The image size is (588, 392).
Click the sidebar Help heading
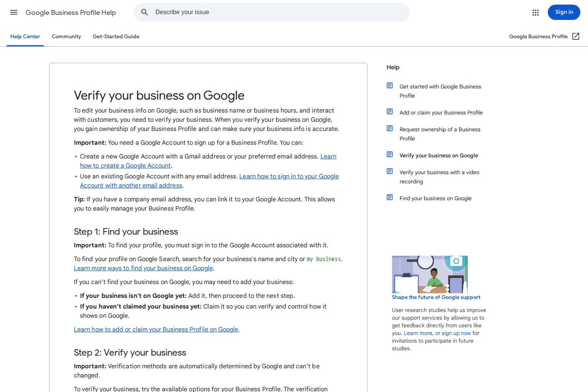pyautogui.click(x=393, y=67)
